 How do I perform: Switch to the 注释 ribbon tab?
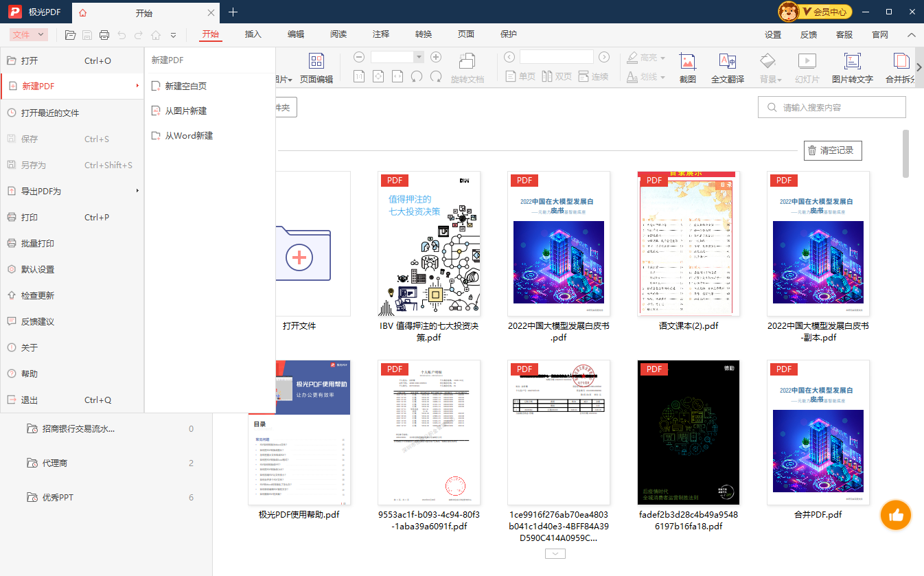tap(380, 34)
